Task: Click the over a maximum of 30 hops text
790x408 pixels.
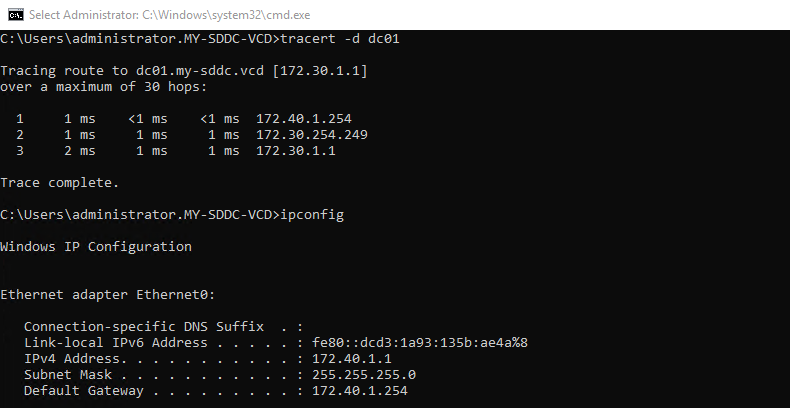Action: click(104, 87)
